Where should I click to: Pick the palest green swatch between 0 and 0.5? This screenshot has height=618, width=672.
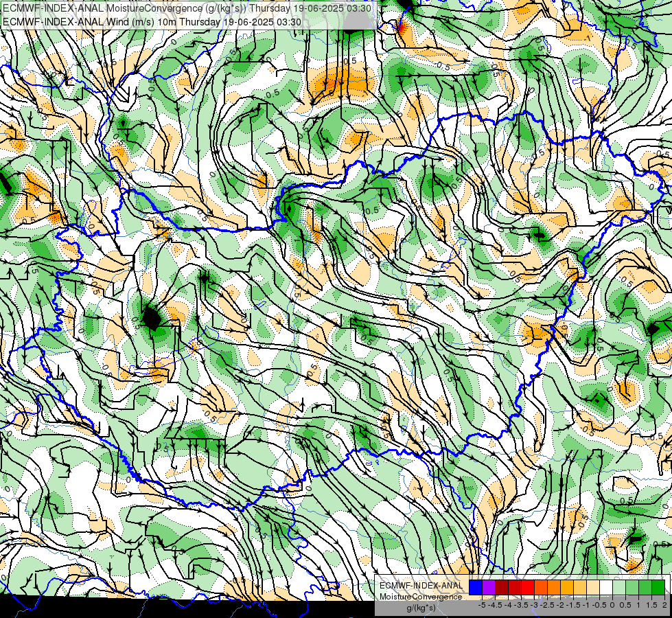[619, 588]
